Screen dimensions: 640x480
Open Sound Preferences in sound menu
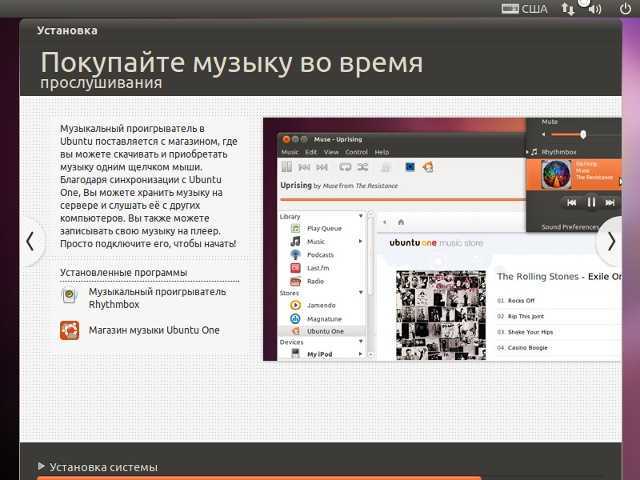[570, 227]
